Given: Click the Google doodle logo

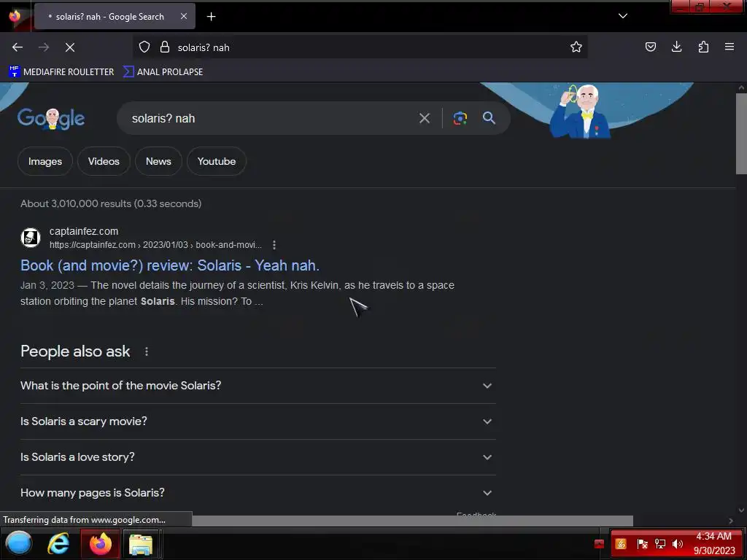Looking at the screenshot, I should coord(51,118).
